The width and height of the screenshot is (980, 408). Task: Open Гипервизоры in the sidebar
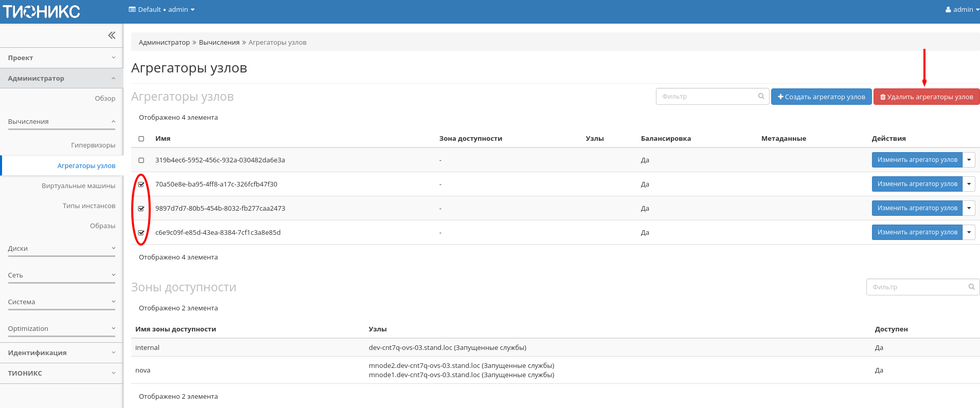[x=93, y=145]
